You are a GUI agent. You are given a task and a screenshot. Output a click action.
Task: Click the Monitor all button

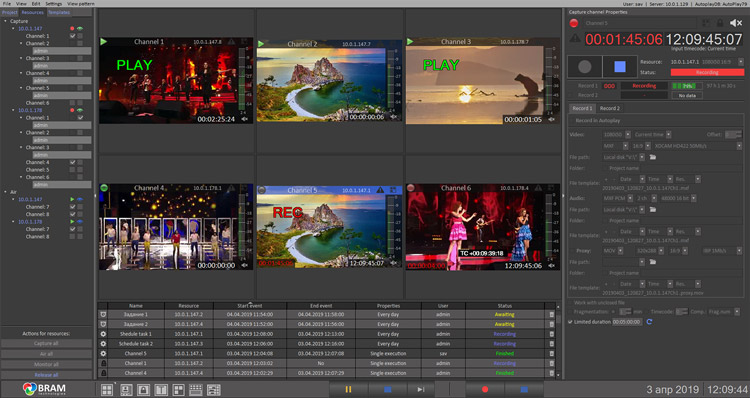pos(46,365)
